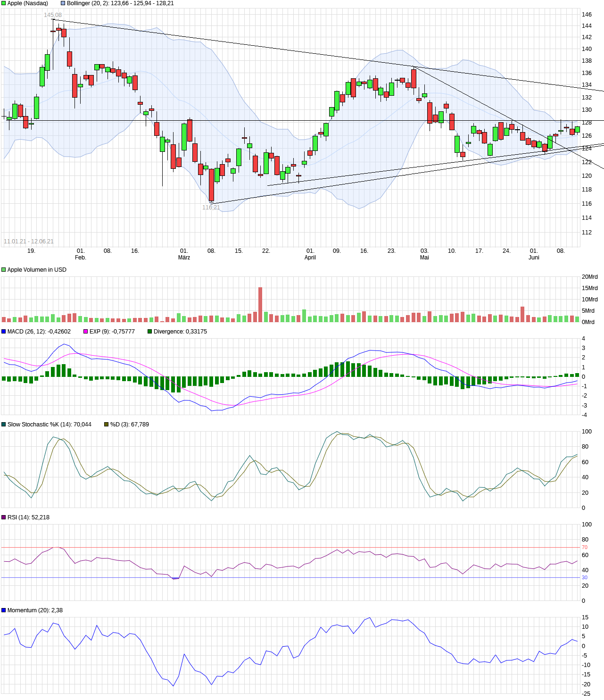
Task: Click the 'Juni' month label on axis
Action: pyautogui.click(x=534, y=258)
